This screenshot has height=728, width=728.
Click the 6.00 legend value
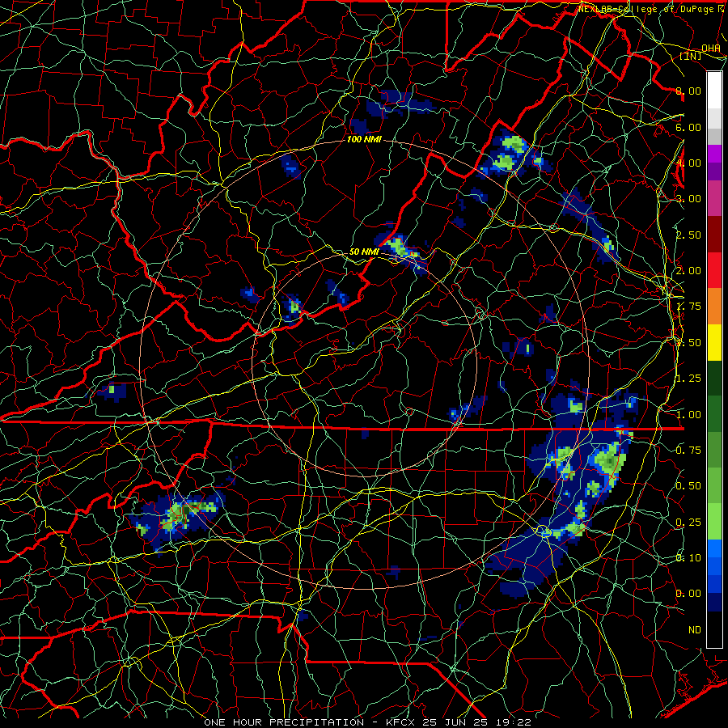[x=688, y=127]
